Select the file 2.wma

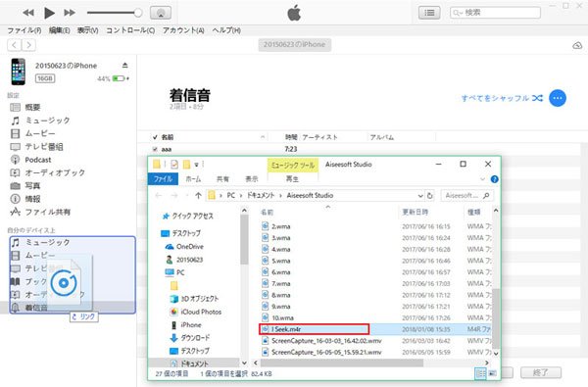tap(281, 226)
